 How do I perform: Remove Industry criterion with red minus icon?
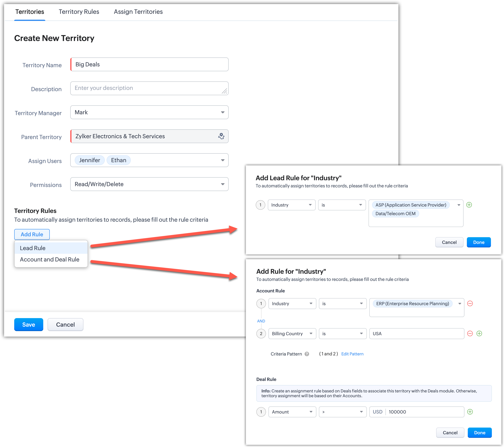(x=470, y=303)
